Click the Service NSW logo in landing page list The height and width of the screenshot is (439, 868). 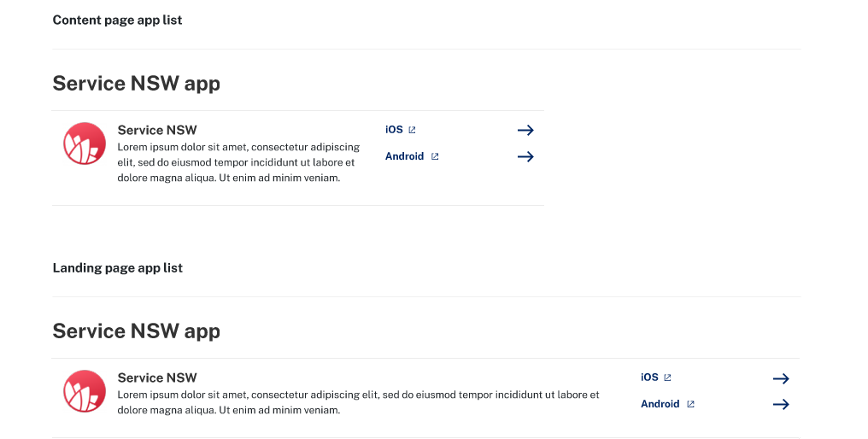click(x=84, y=391)
